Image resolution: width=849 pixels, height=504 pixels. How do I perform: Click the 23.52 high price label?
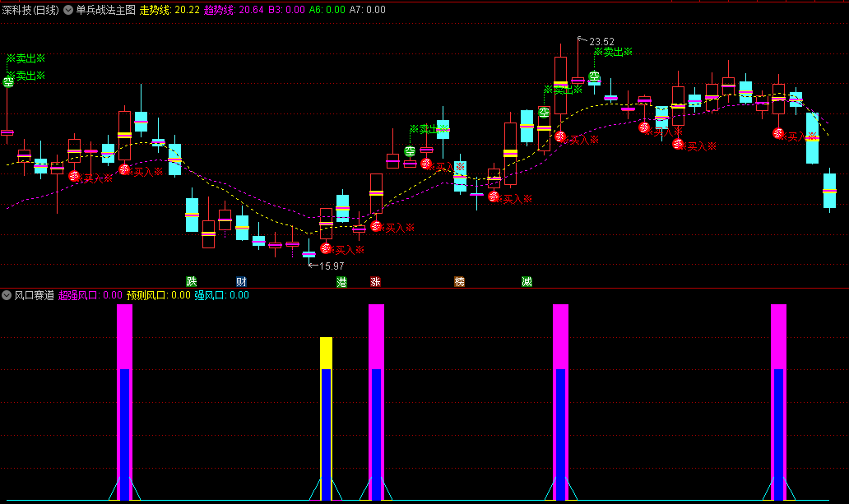pos(601,42)
